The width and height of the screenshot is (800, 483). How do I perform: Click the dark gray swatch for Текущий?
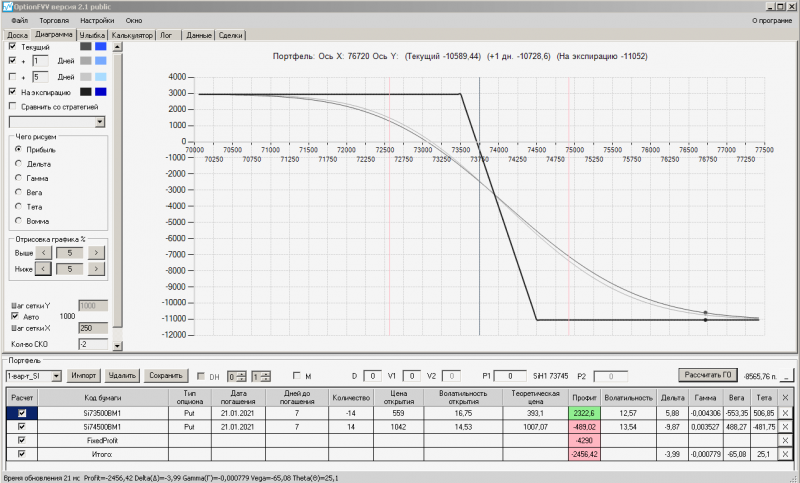tap(86, 46)
